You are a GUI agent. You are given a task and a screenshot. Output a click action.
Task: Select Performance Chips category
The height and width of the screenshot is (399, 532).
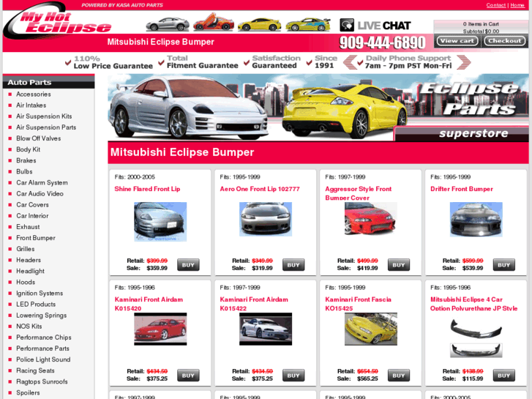coord(44,338)
